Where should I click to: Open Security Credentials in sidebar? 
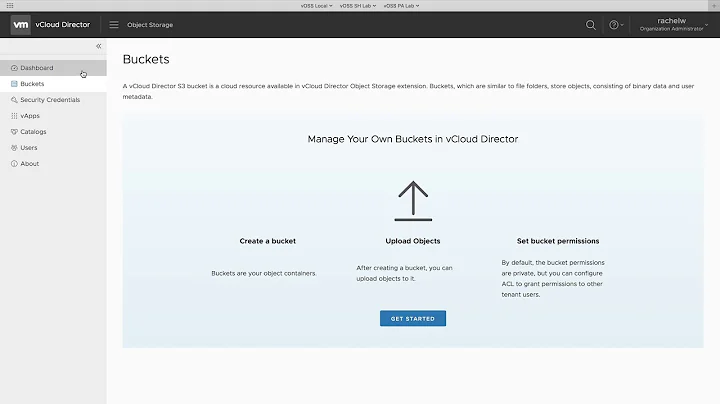pyautogui.click(x=53, y=100)
